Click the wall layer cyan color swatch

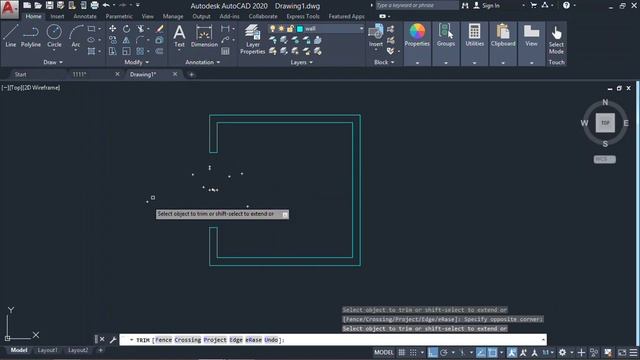coord(300,29)
